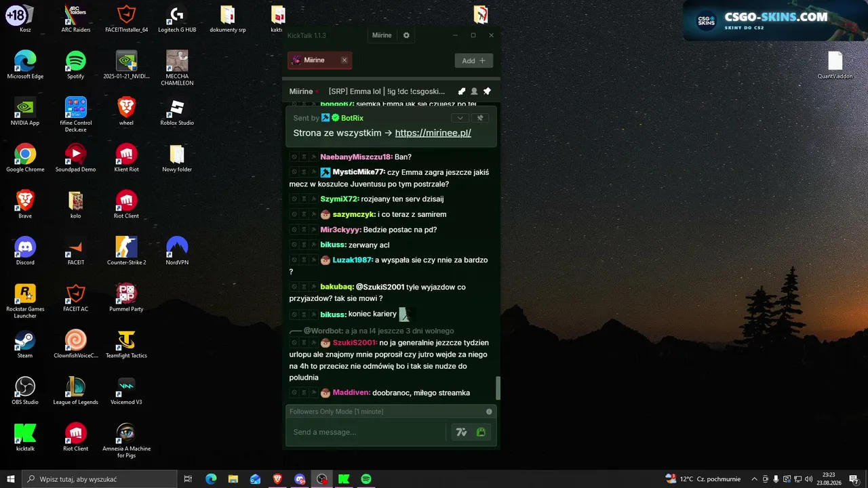Open the mirinee.pl link
Image resolution: width=868 pixels, height=488 pixels.
click(433, 133)
